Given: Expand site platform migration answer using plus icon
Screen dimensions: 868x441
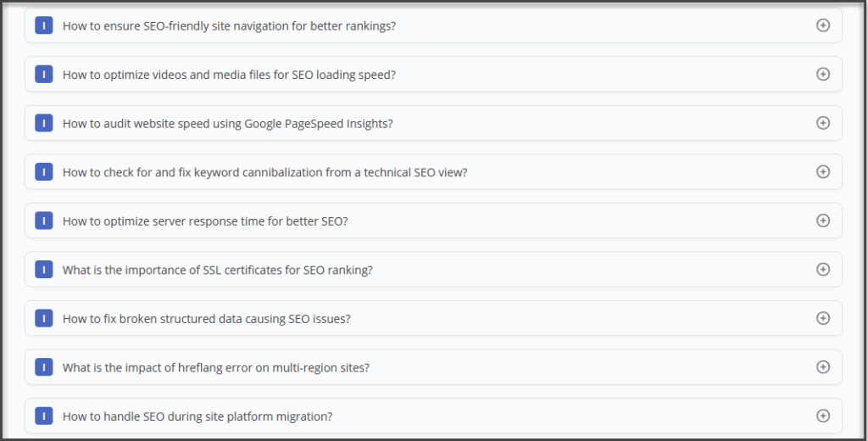Looking at the screenshot, I should [822, 416].
